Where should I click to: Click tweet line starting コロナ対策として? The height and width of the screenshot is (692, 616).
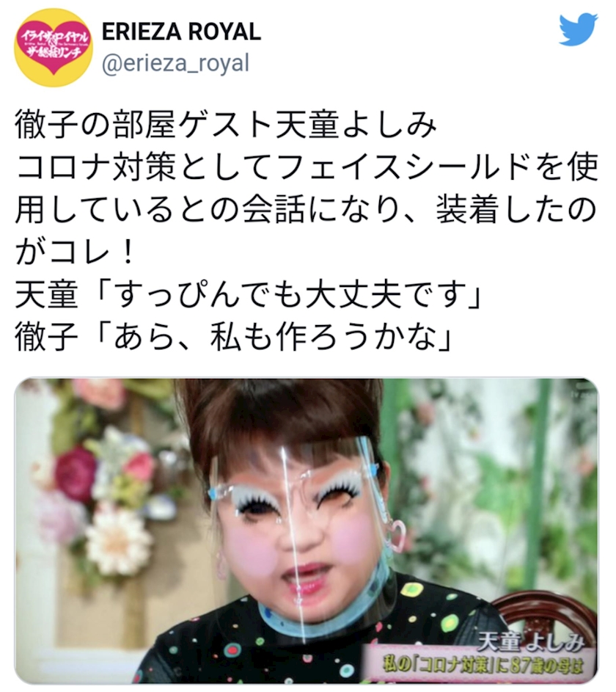pyautogui.click(x=307, y=168)
